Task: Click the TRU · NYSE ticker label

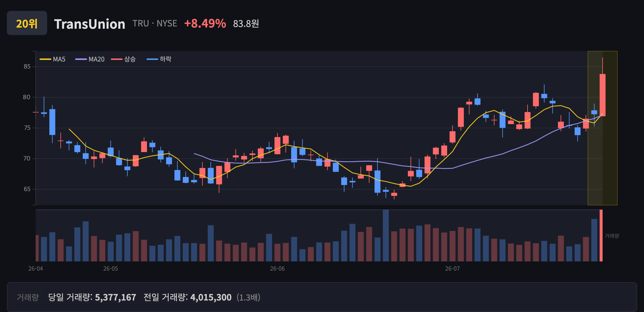Action: pyautogui.click(x=155, y=24)
